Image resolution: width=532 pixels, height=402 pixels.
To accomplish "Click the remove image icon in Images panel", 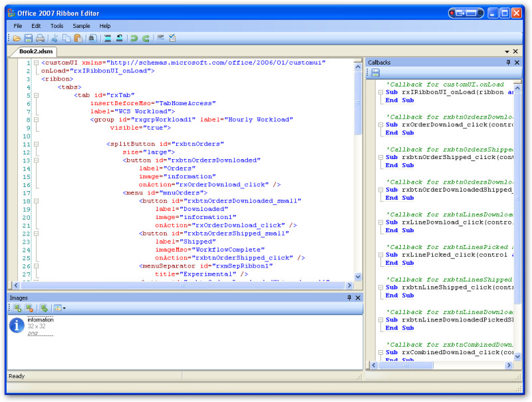I will 29,308.
